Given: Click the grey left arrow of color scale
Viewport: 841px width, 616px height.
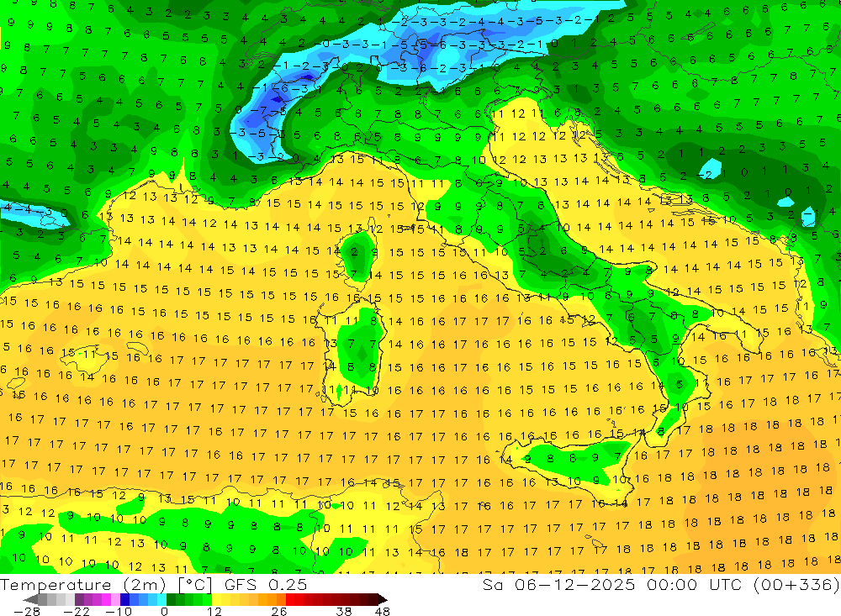Looking at the screenshot, I should point(30,599).
